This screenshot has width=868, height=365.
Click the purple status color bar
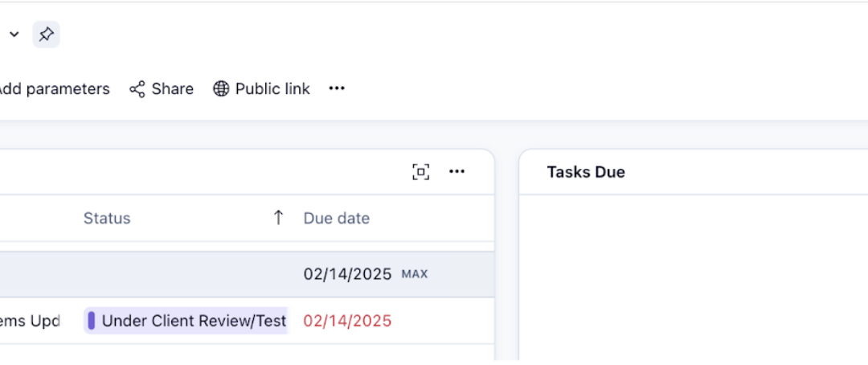(92, 321)
